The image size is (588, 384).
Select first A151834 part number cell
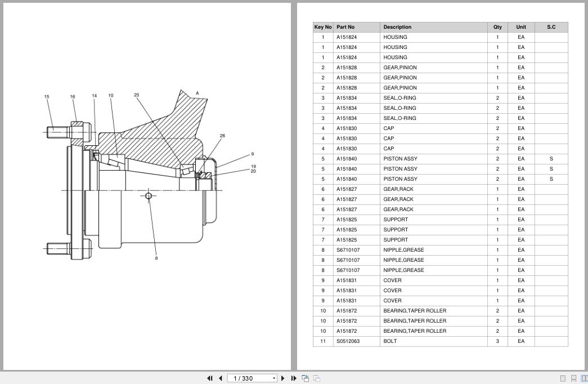356,98
